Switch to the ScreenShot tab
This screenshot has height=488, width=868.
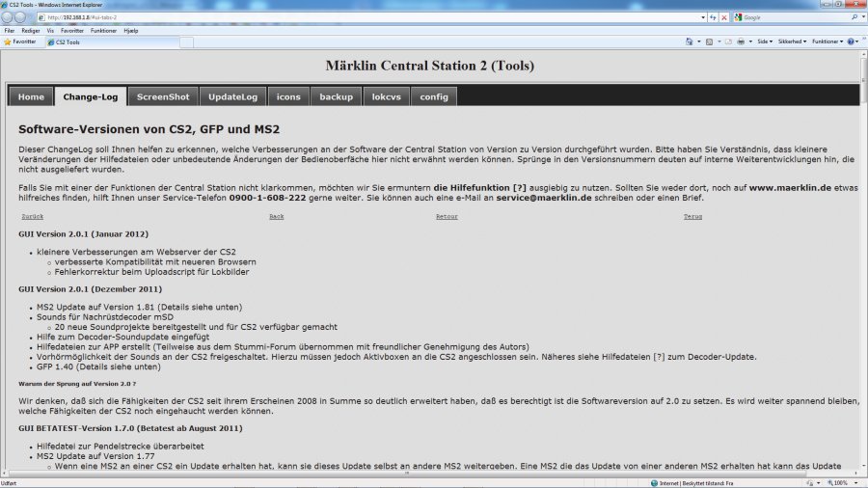(x=163, y=96)
